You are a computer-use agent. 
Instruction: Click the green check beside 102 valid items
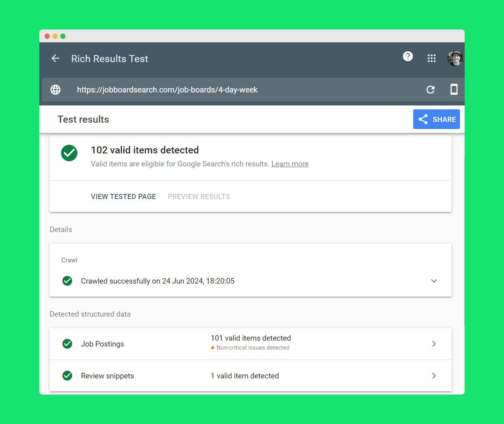point(69,153)
